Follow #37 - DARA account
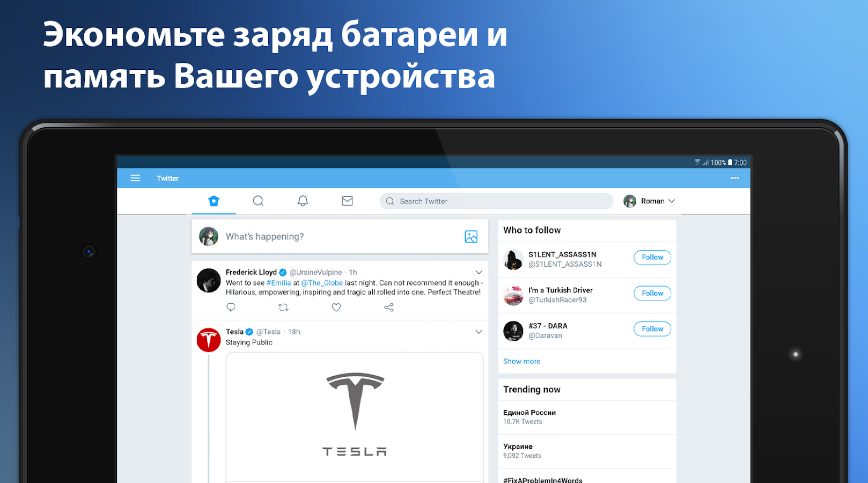The width and height of the screenshot is (868, 483). point(652,329)
